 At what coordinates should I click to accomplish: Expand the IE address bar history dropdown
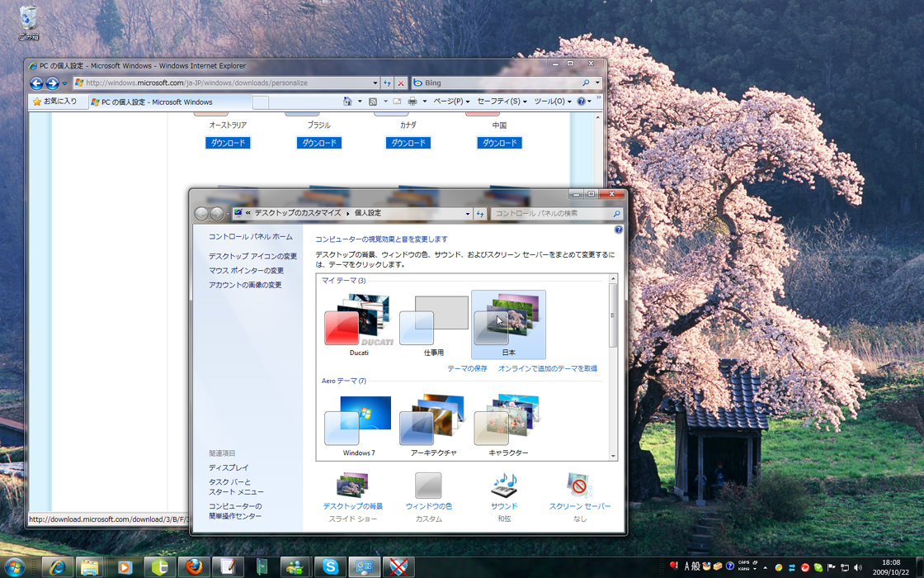pos(375,83)
